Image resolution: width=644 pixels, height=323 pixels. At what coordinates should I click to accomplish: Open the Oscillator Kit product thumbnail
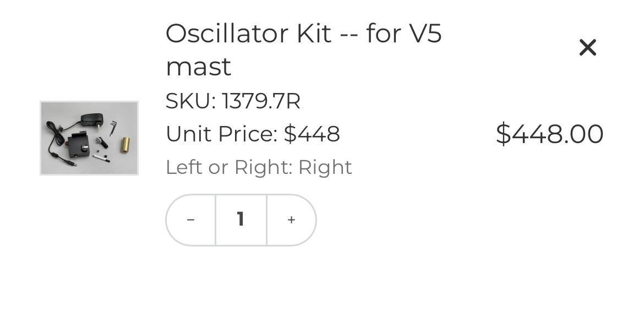[89, 138]
